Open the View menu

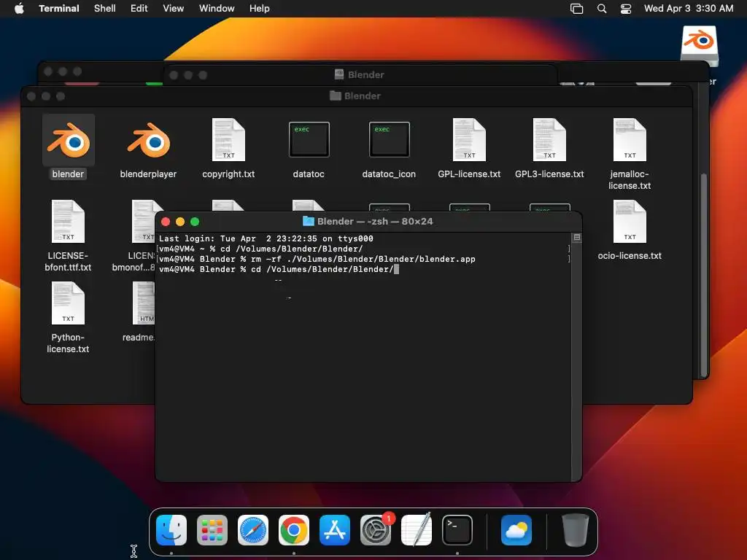click(174, 9)
